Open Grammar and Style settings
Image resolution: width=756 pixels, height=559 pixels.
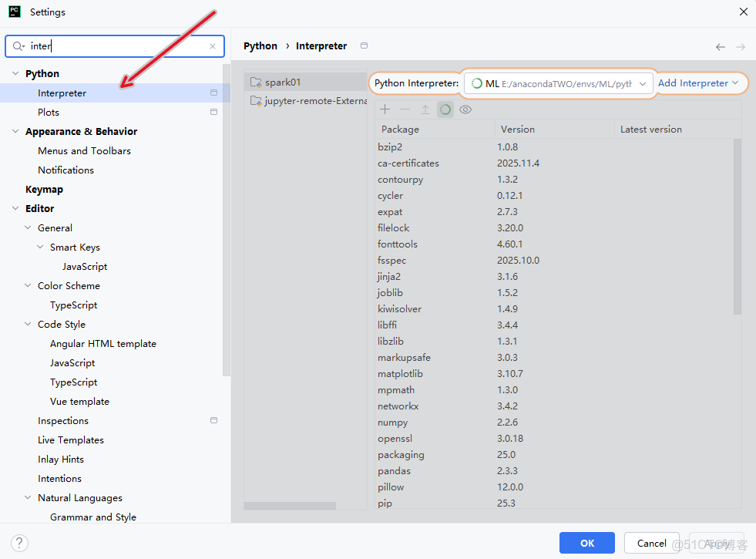point(93,517)
